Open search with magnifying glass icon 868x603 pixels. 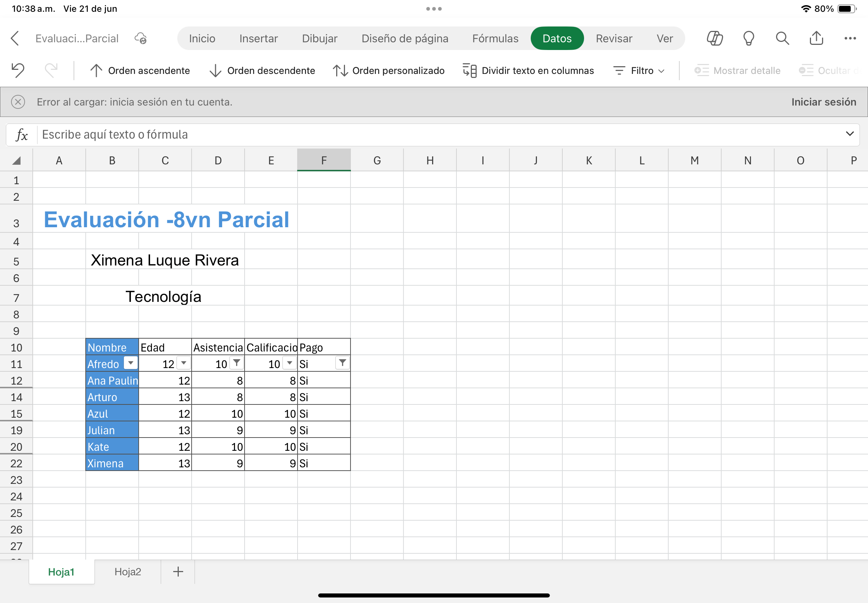pos(782,39)
